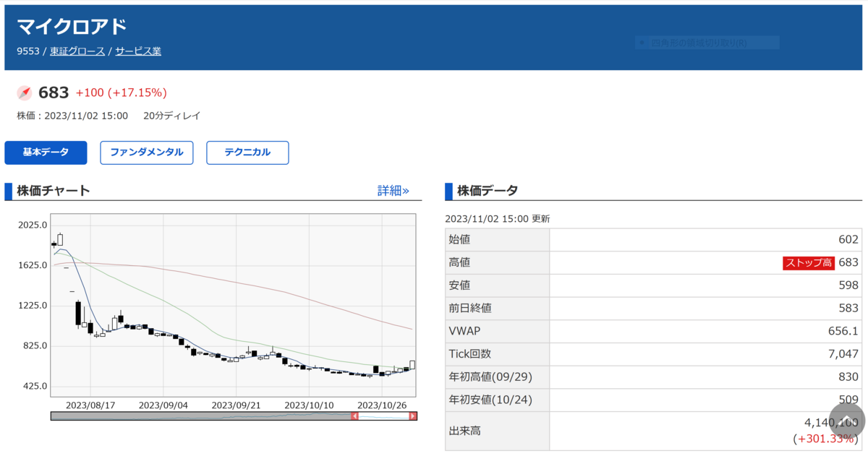Image resolution: width=868 pixels, height=456 pixels.
Task: Click the 年初高値 value 830
Action: point(848,377)
